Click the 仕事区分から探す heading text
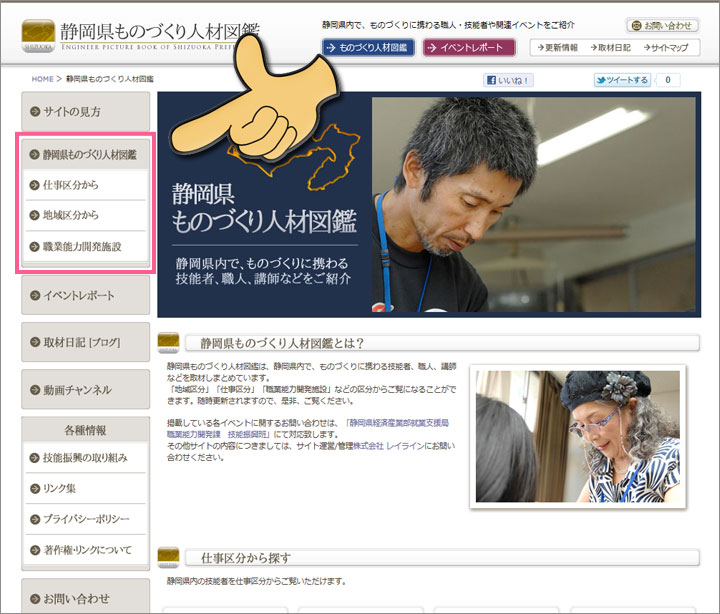The height and width of the screenshot is (614, 720). 246,558
